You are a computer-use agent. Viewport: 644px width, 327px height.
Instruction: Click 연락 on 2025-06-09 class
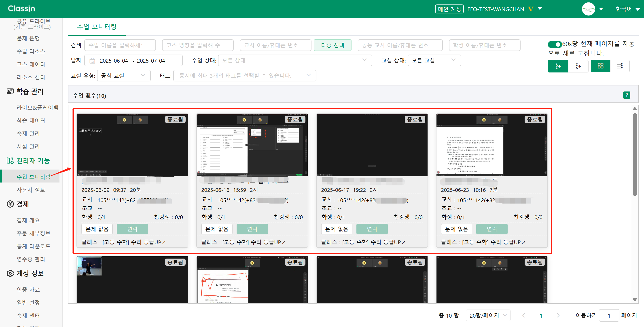tap(132, 229)
